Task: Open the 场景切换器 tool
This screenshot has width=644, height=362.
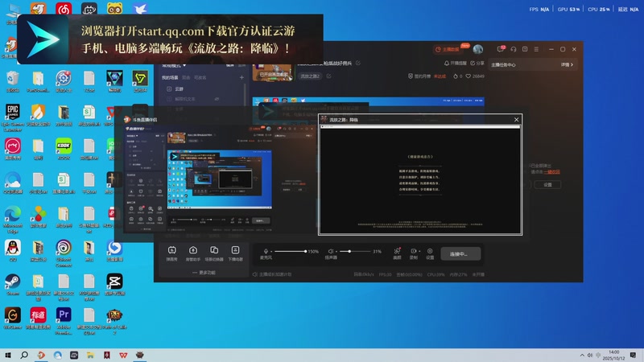Action: (214, 253)
